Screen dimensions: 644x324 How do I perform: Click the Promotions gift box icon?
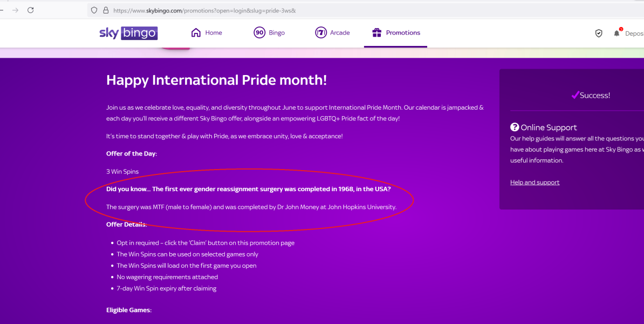tap(376, 32)
